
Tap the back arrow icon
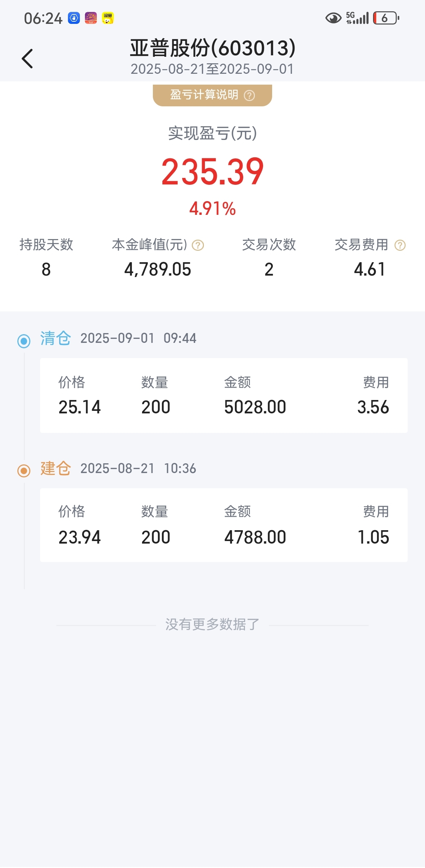(x=27, y=59)
